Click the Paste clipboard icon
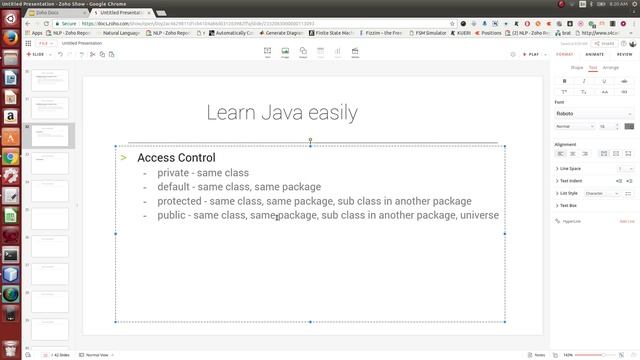The width and height of the screenshot is (640, 360). (111, 54)
